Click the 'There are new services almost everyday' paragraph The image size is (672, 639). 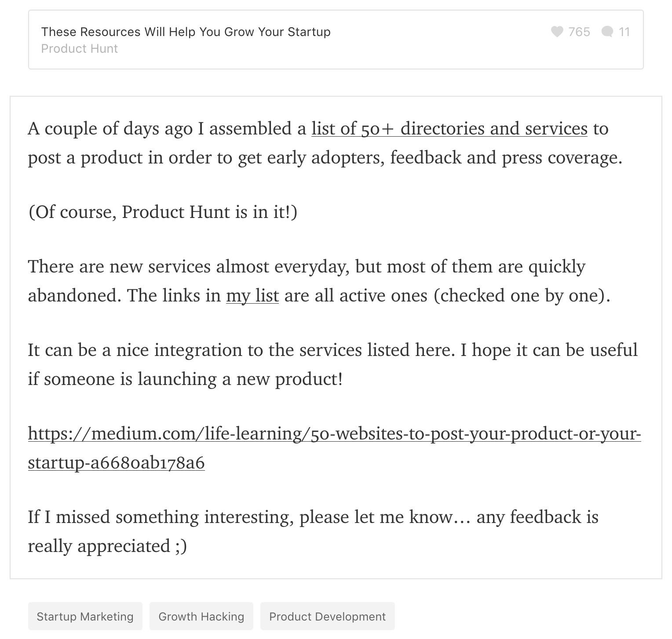click(319, 281)
